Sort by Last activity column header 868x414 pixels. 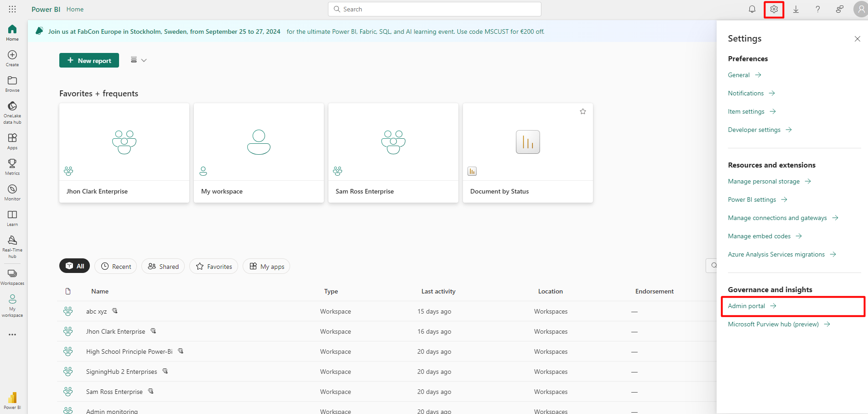(x=438, y=291)
